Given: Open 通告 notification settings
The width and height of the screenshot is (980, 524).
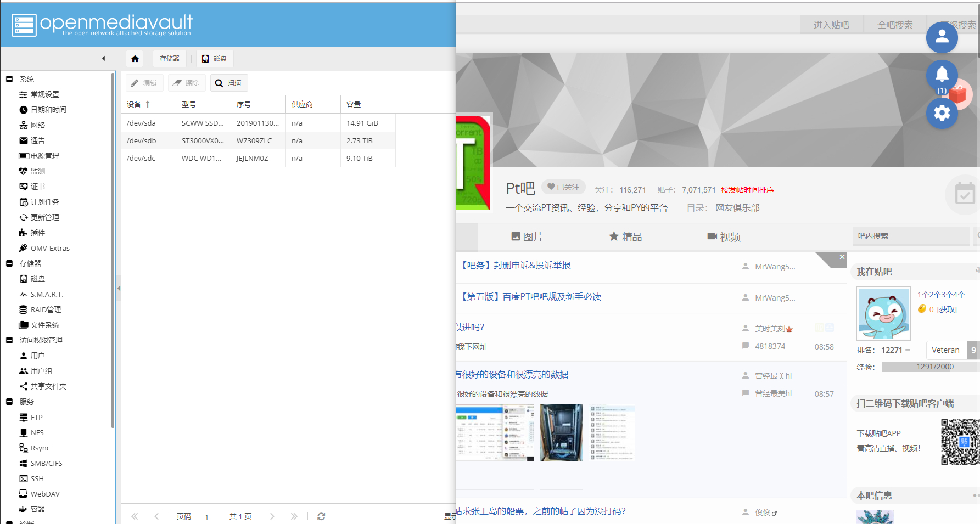Looking at the screenshot, I should pyautogui.click(x=38, y=140).
